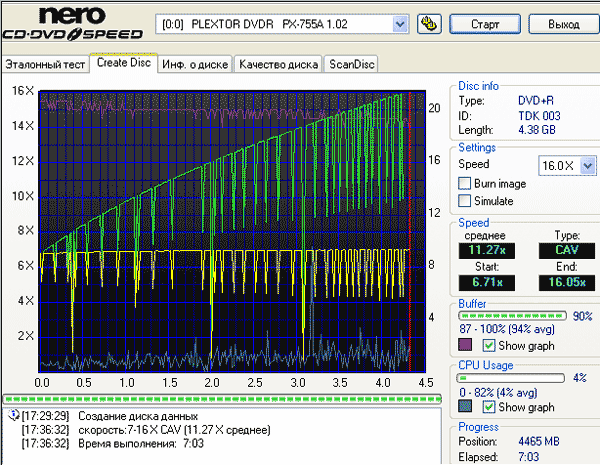Open the Инф. о диске tab
Image resolution: width=600 pixels, height=465 pixels.
(195, 64)
